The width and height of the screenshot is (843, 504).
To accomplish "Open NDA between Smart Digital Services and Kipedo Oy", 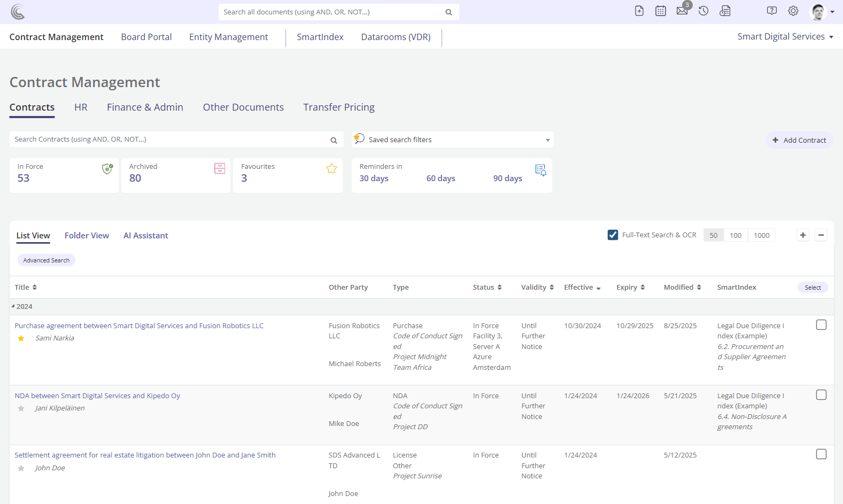I will coord(97,396).
